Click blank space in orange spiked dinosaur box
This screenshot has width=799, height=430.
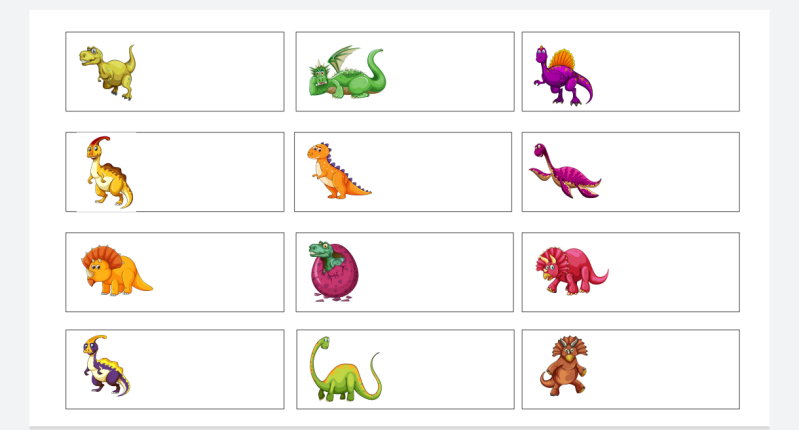441,172
